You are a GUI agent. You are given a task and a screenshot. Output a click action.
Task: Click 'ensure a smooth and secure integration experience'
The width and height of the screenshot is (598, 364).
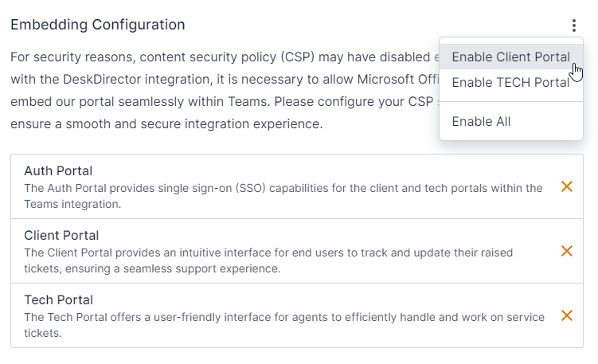[x=166, y=124]
